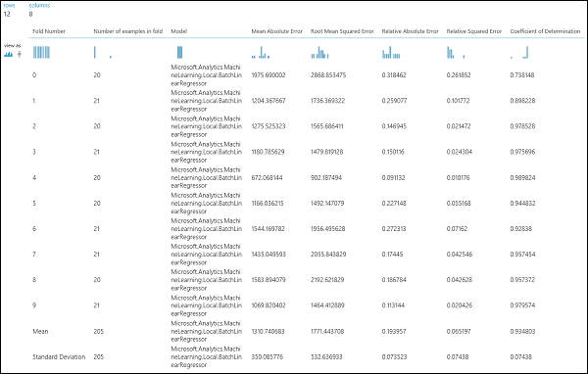Click cell value 0.92838
The image size is (588, 374).
(x=521, y=228)
